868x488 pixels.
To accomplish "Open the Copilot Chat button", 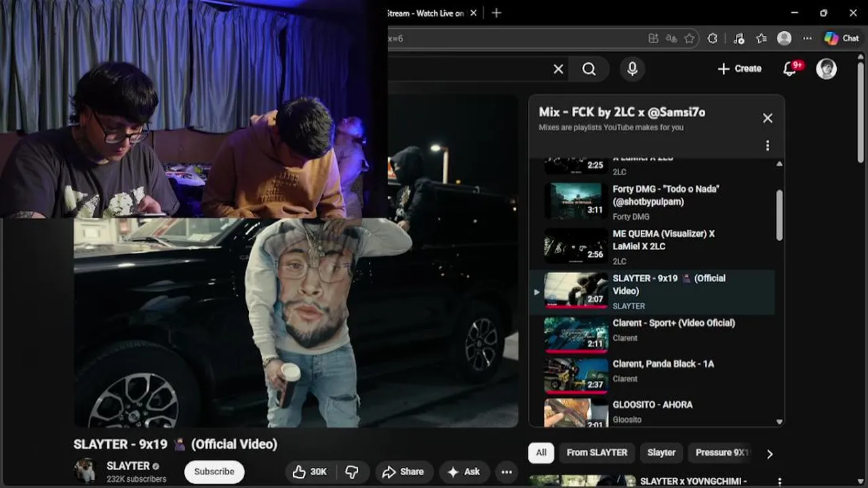I will (x=842, y=39).
